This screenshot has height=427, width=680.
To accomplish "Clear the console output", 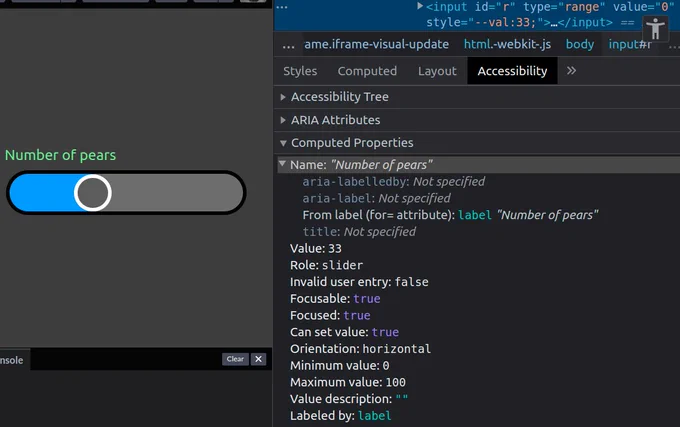I will pos(235,359).
